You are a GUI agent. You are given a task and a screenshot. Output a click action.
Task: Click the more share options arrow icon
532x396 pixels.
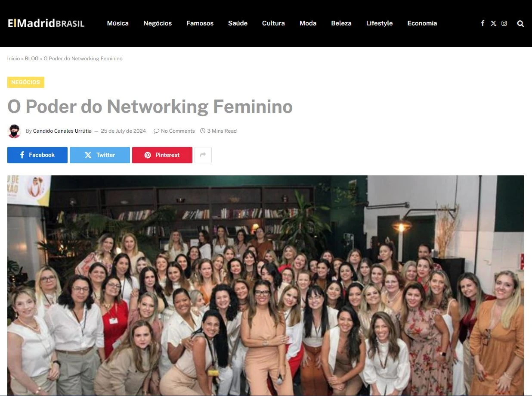(x=203, y=155)
